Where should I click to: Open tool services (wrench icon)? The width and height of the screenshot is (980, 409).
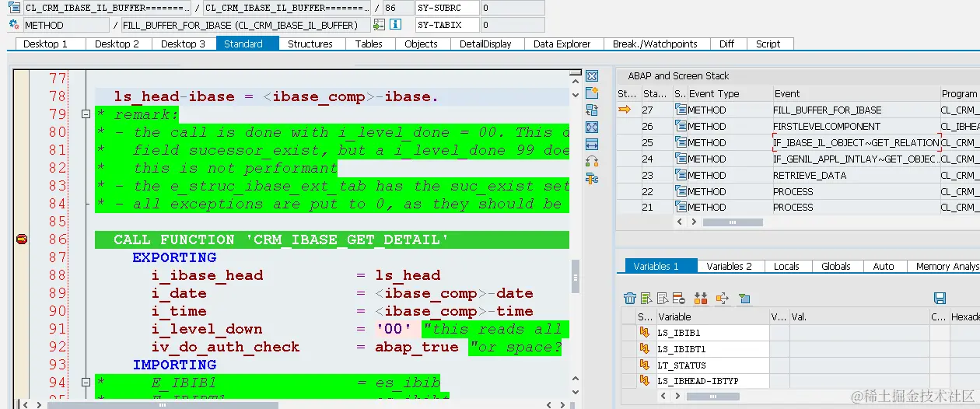tap(592, 179)
